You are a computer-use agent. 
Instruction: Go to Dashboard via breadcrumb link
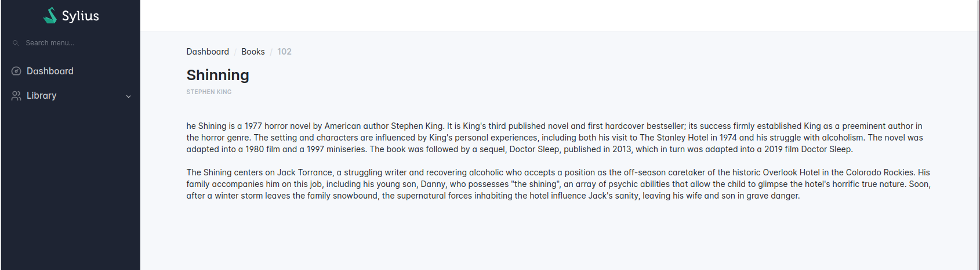coord(208,52)
